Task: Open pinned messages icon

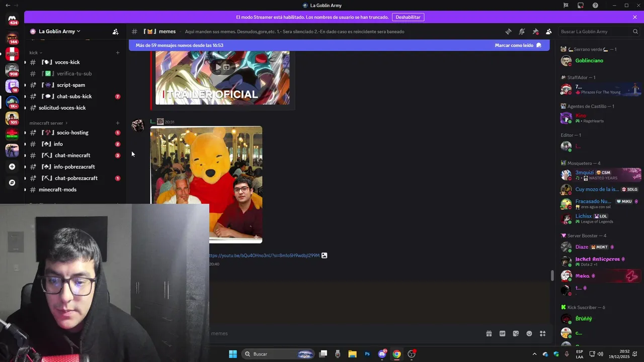Action: (535, 31)
